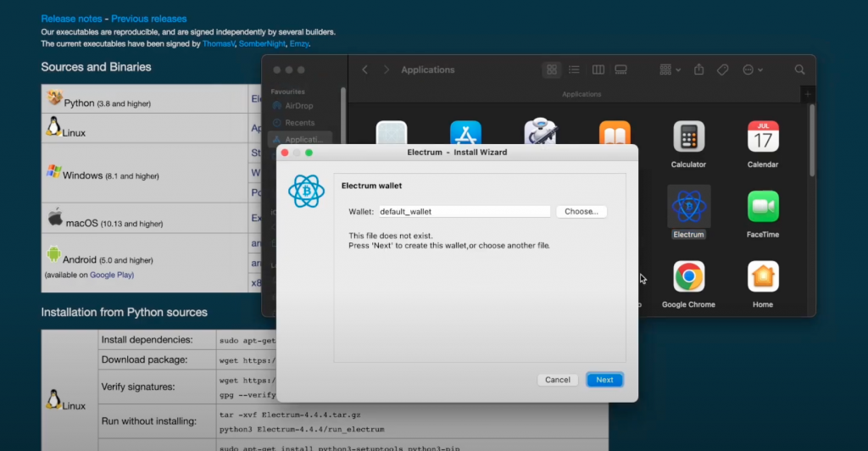Click 'python3 Electrum-4.4.4/run_electrum' command text
The image size is (868, 451).
(x=302, y=430)
